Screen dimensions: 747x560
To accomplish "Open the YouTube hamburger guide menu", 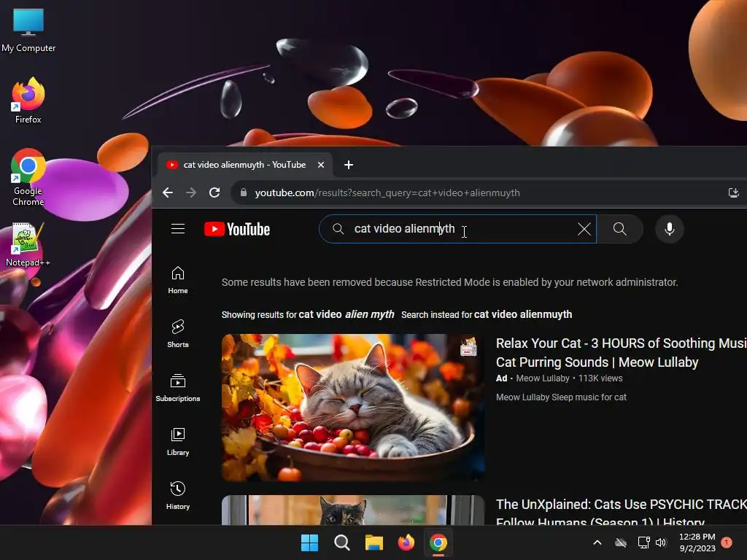I will point(178,229).
